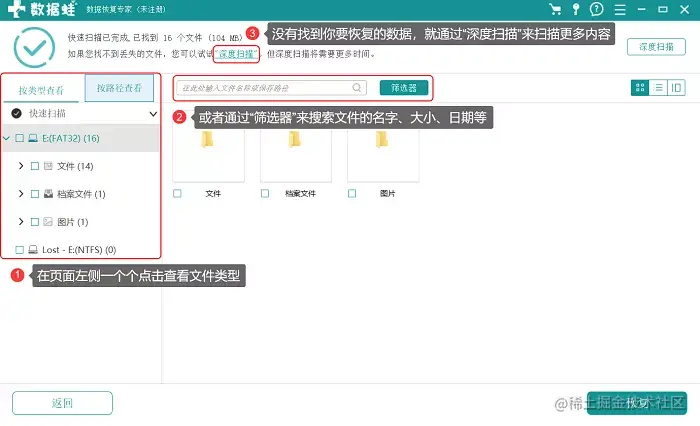Expand the 文件 (14) tree node
The height and width of the screenshot is (426, 700).
pyautogui.click(x=21, y=166)
